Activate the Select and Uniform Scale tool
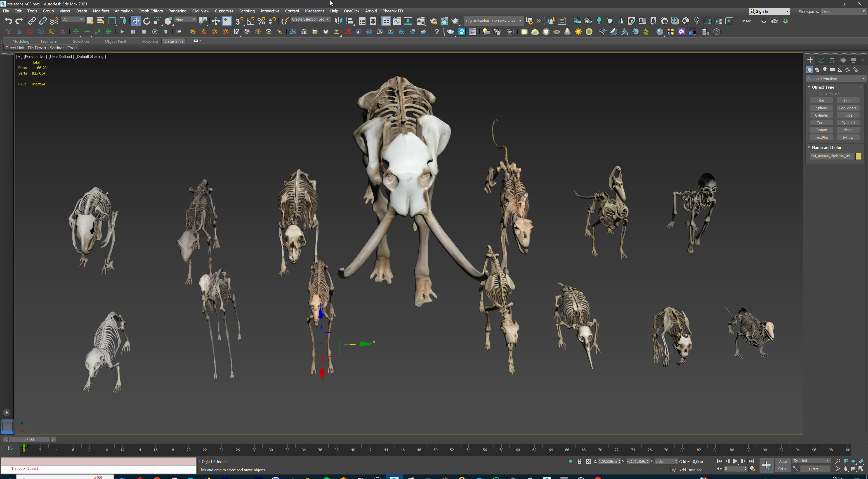868x479 pixels. 157,21
